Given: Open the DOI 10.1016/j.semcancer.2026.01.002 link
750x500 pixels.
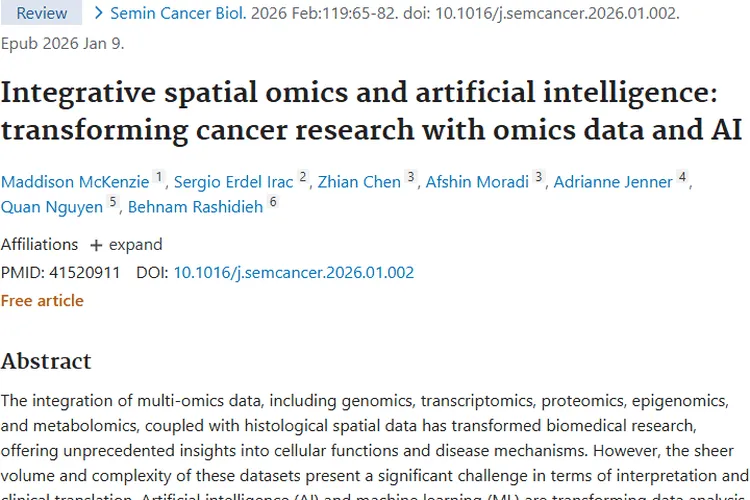Looking at the screenshot, I should 294,272.
